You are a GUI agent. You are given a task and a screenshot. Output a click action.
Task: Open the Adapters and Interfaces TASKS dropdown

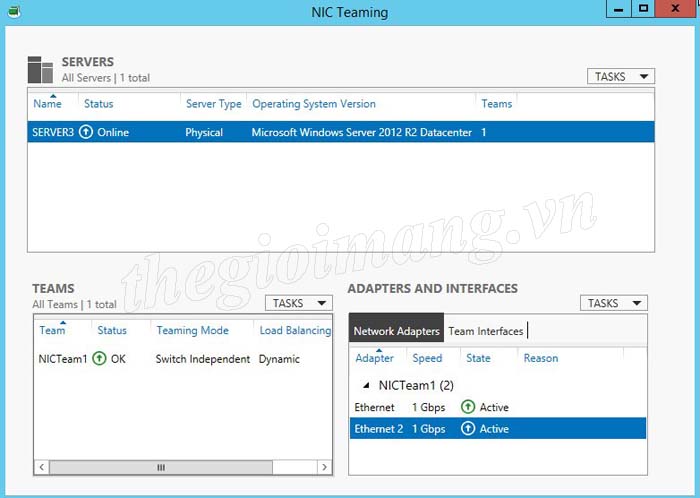(x=614, y=303)
